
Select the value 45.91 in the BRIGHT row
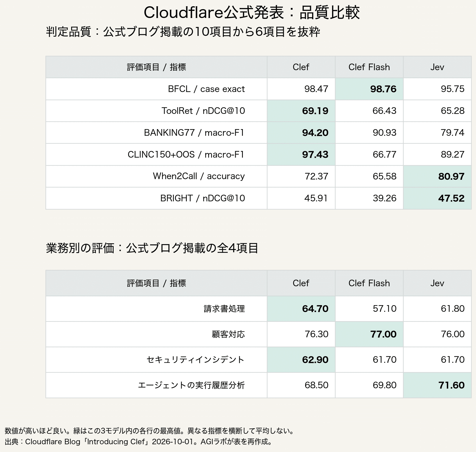(316, 198)
